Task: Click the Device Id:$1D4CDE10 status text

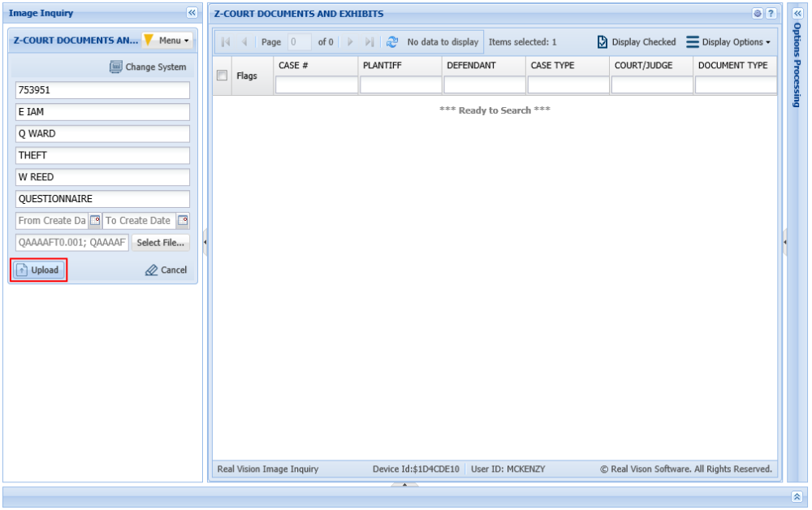Action: 416,469
